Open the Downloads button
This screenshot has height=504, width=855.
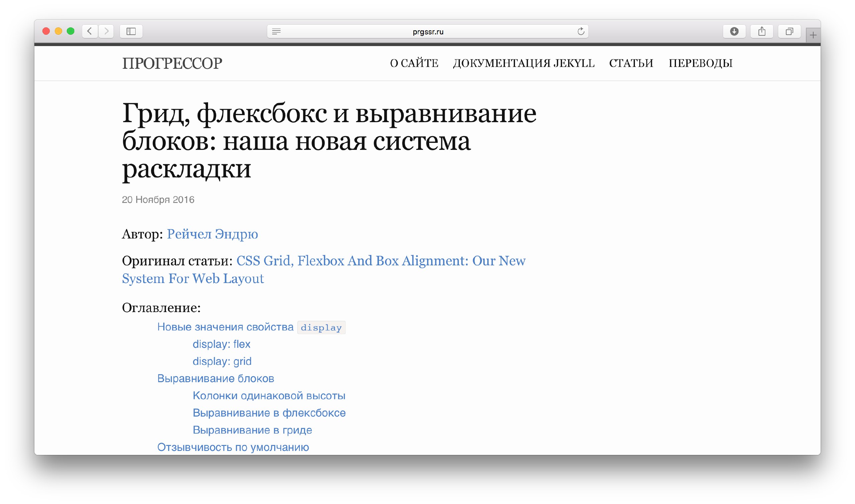pyautogui.click(x=734, y=31)
